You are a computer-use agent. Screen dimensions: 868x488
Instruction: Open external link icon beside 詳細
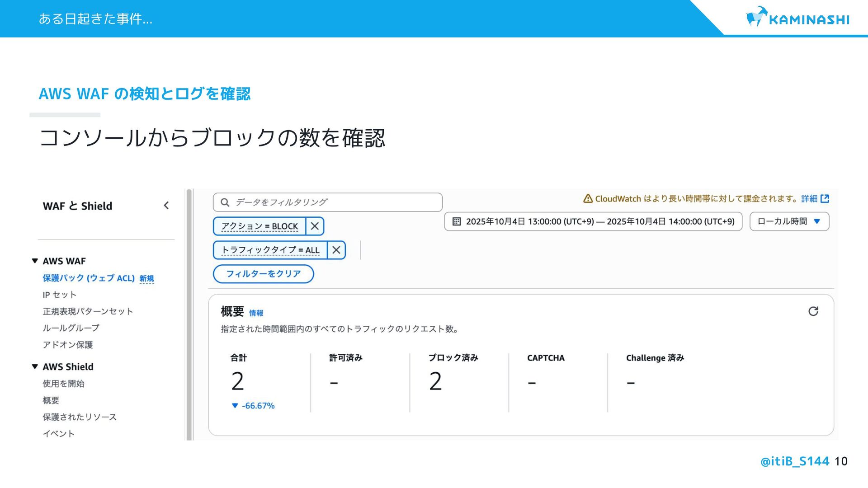point(825,198)
